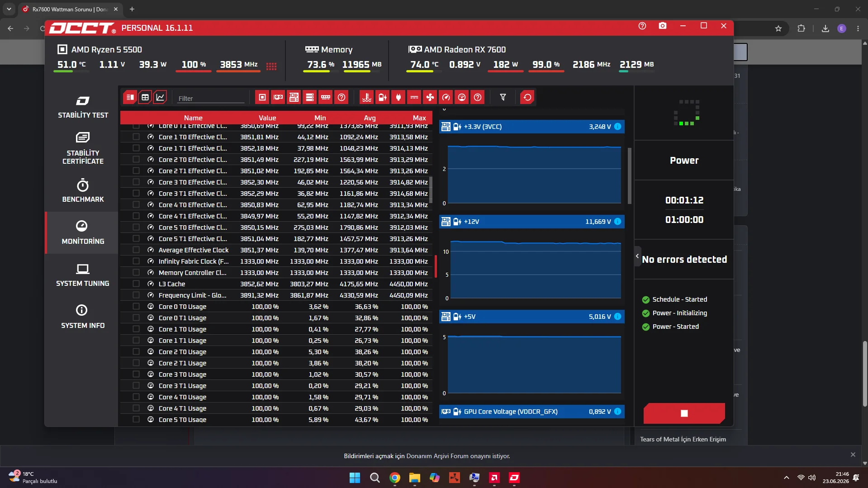Click the sensor table scrollbar thumb
The width and height of the screenshot is (868, 488).
pyautogui.click(x=431, y=190)
